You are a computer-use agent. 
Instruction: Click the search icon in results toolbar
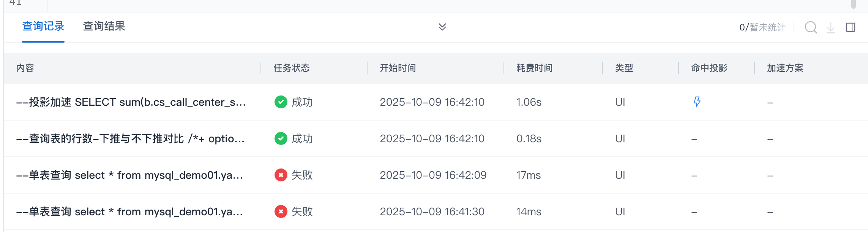811,27
